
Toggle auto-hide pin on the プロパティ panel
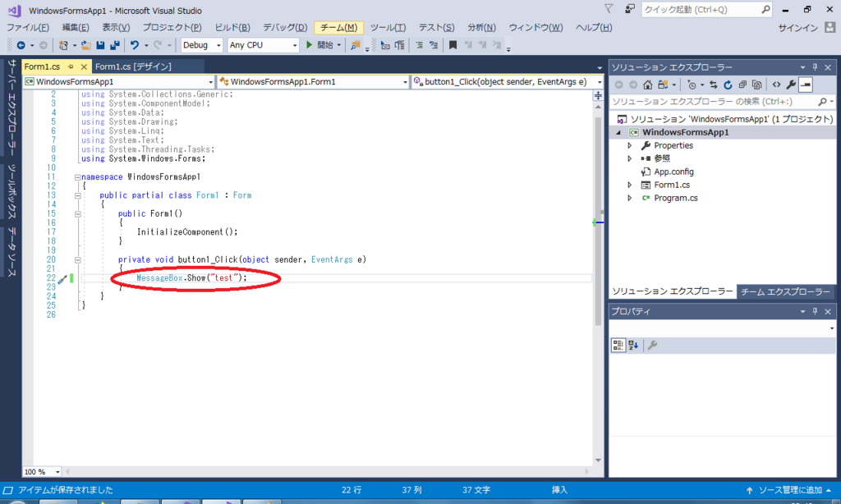[x=815, y=312]
